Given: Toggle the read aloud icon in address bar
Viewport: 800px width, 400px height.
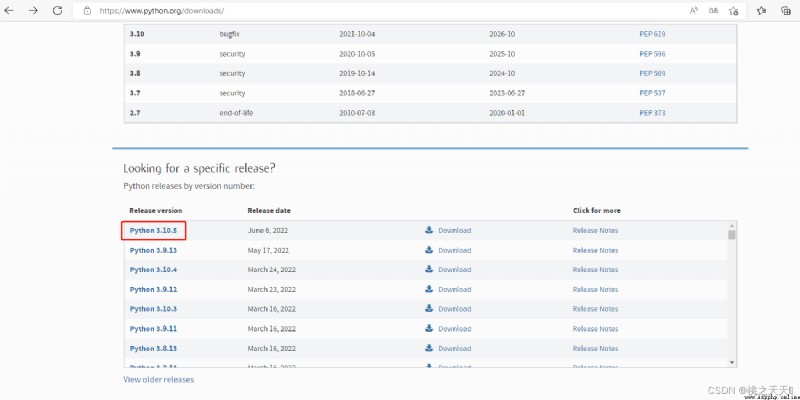Looking at the screenshot, I should [x=693, y=10].
